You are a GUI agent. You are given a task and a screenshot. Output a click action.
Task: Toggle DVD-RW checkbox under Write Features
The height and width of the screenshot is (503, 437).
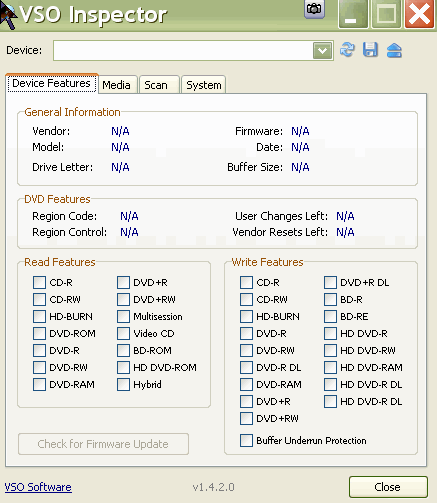coord(246,350)
